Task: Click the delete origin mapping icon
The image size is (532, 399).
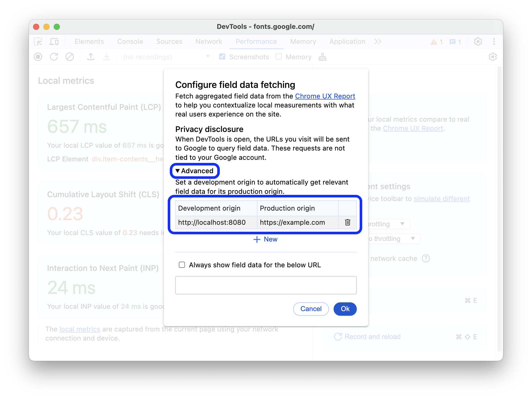Action: (347, 222)
